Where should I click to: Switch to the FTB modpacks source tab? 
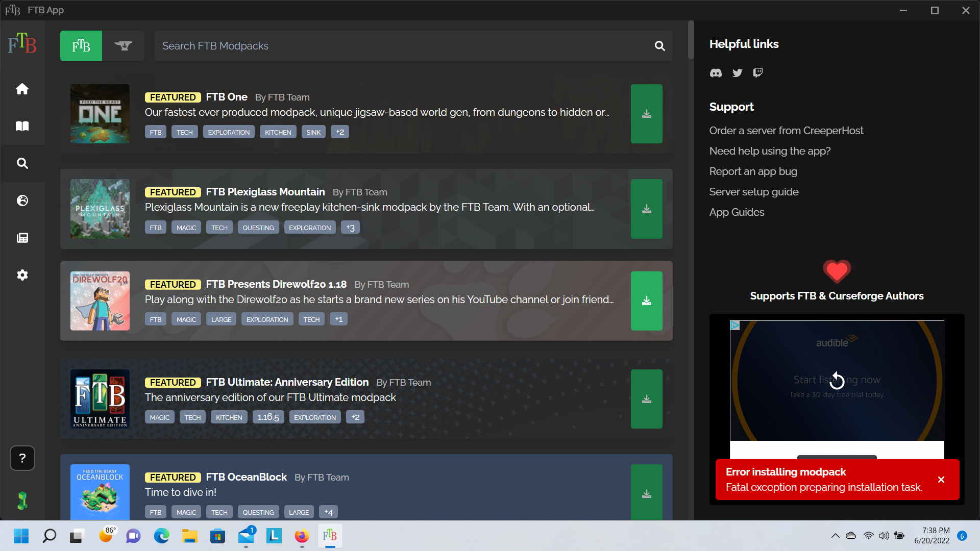click(x=81, y=46)
